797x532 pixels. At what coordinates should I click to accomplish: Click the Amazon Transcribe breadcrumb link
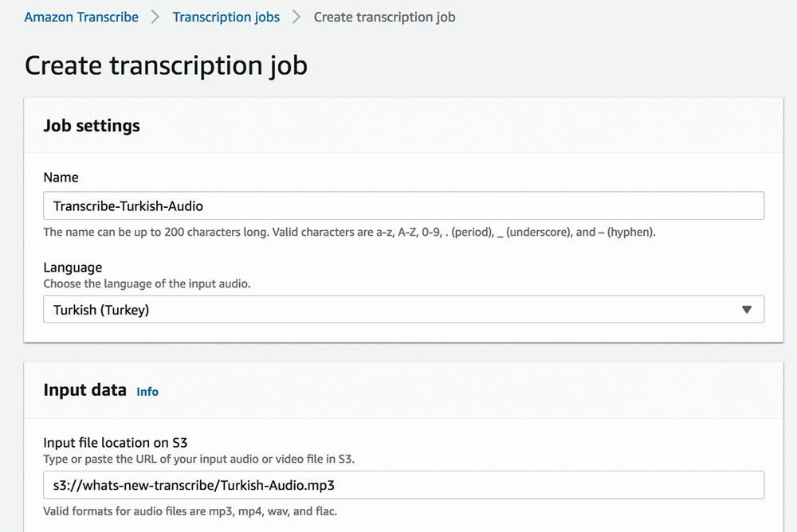point(81,17)
